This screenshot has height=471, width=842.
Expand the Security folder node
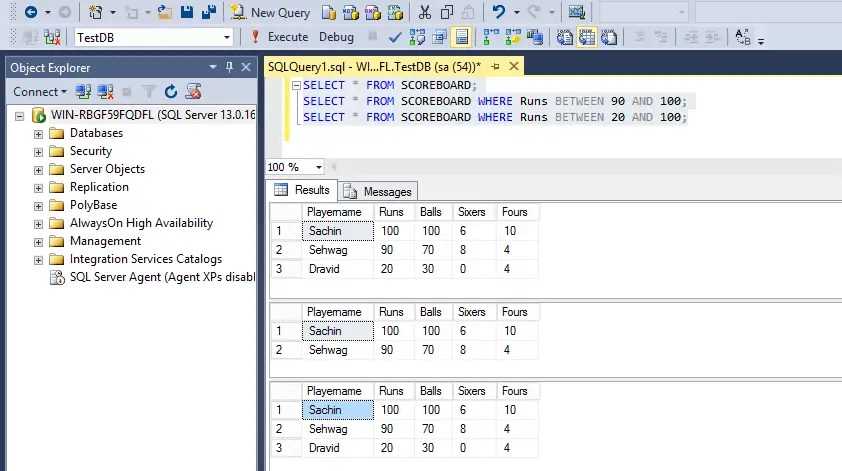coord(38,152)
